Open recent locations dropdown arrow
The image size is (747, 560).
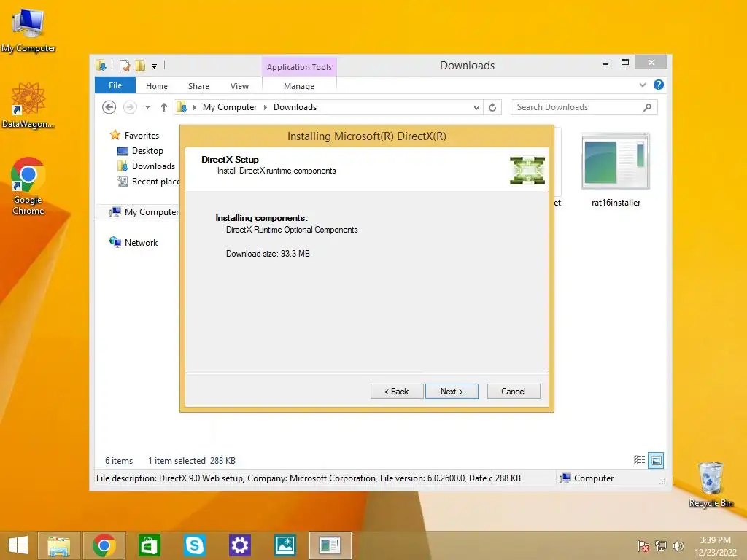point(147,107)
